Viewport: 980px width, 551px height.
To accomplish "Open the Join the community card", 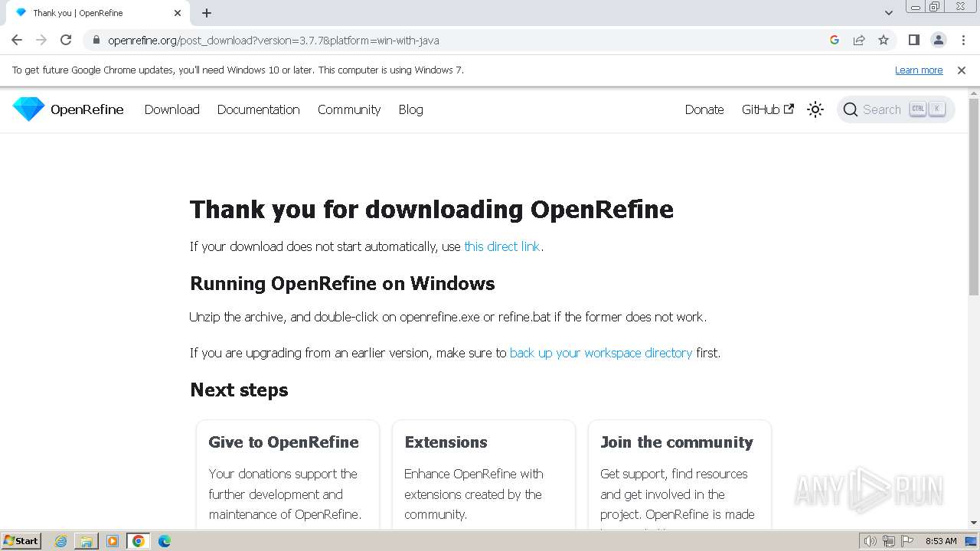I will coord(680,474).
